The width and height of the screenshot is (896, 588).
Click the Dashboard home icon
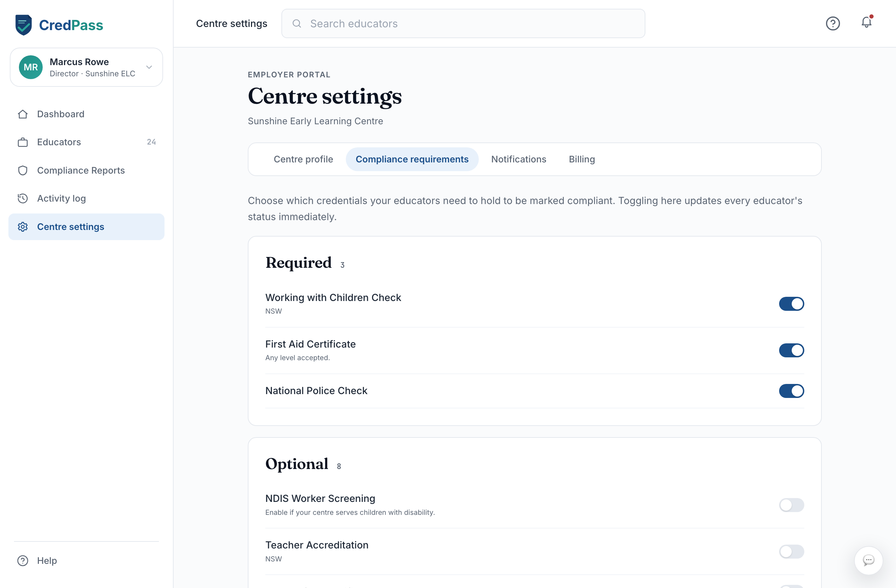[x=23, y=114]
